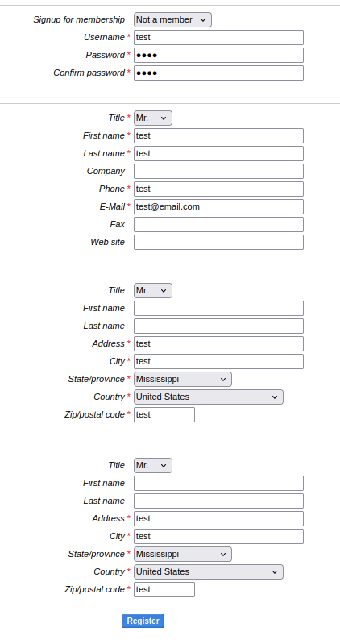
Task: Click the E-Mail field with test@email.com
Action: click(218, 206)
